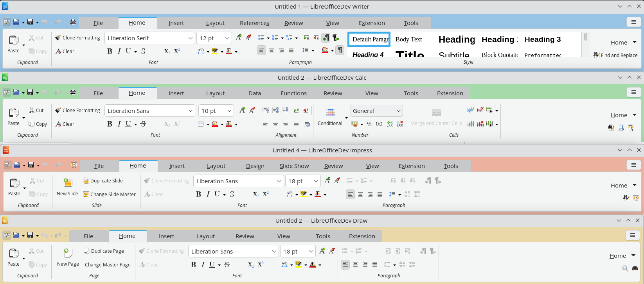Click the Clear button in the Calc window
The width and height of the screenshot is (644, 284).
click(x=65, y=124)
